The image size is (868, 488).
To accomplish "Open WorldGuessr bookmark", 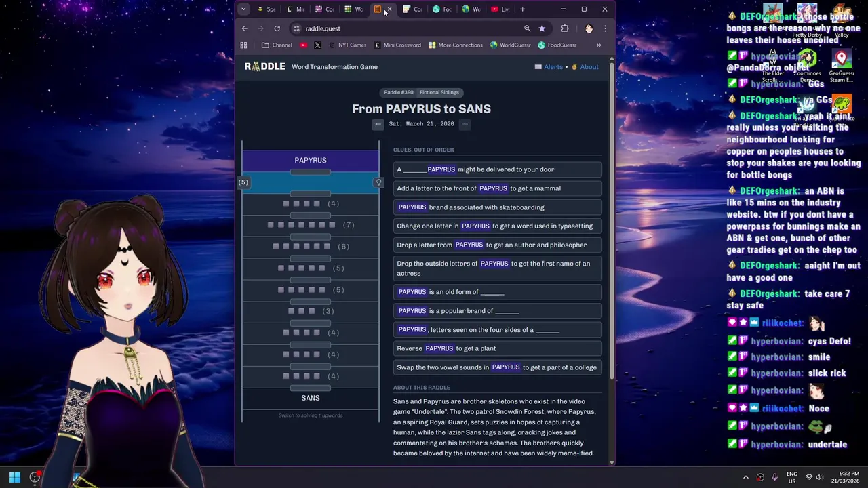I will (x=510, y=45).
